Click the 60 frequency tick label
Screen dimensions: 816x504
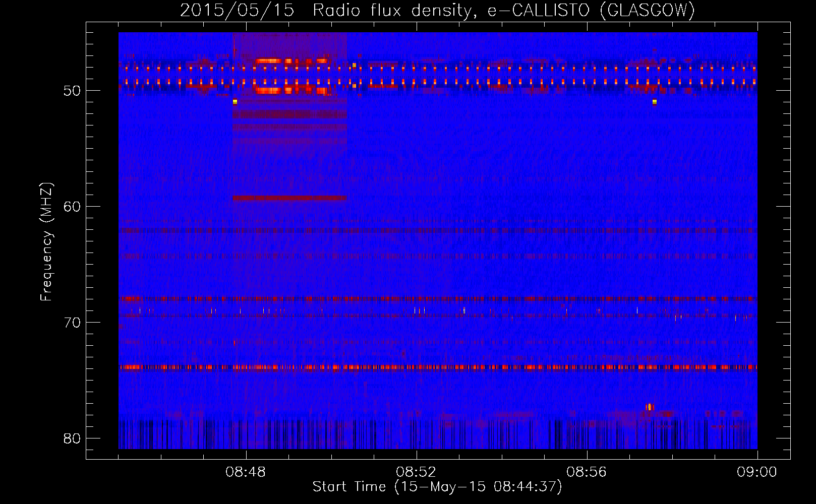[73, 207]
